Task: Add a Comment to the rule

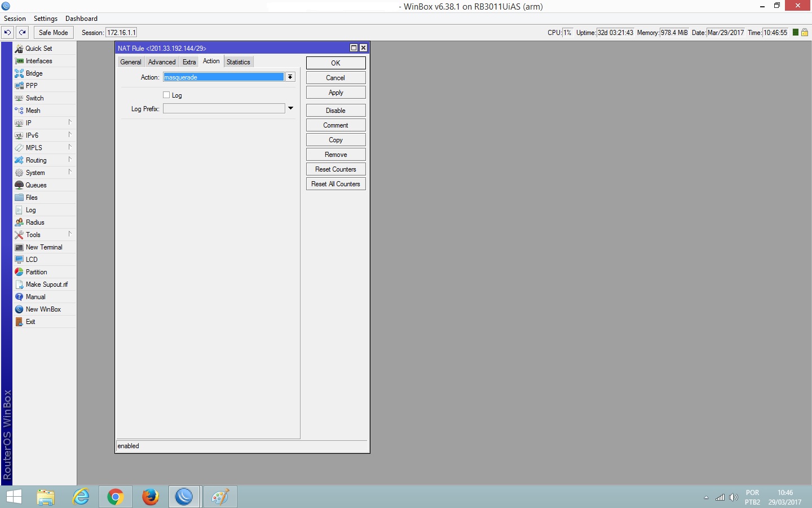Action: pyautogui.click(x=336, y=125)
